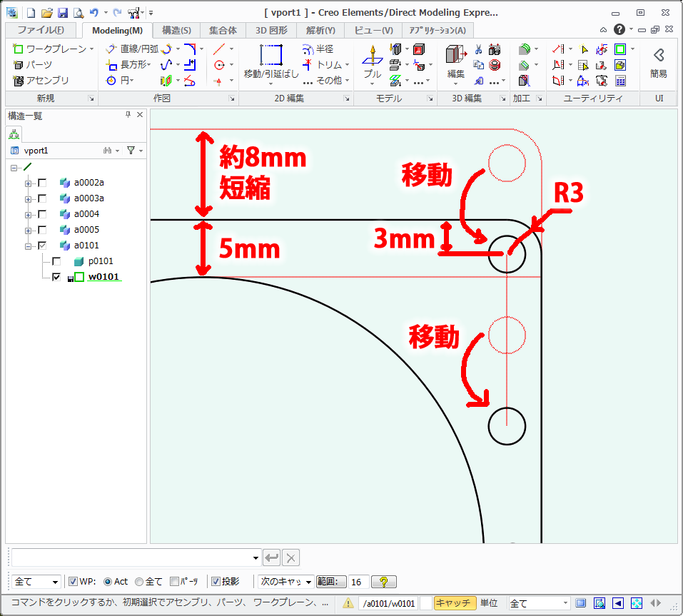
Task: Disable the 投影 checkbox
Action: coord(216,581)
